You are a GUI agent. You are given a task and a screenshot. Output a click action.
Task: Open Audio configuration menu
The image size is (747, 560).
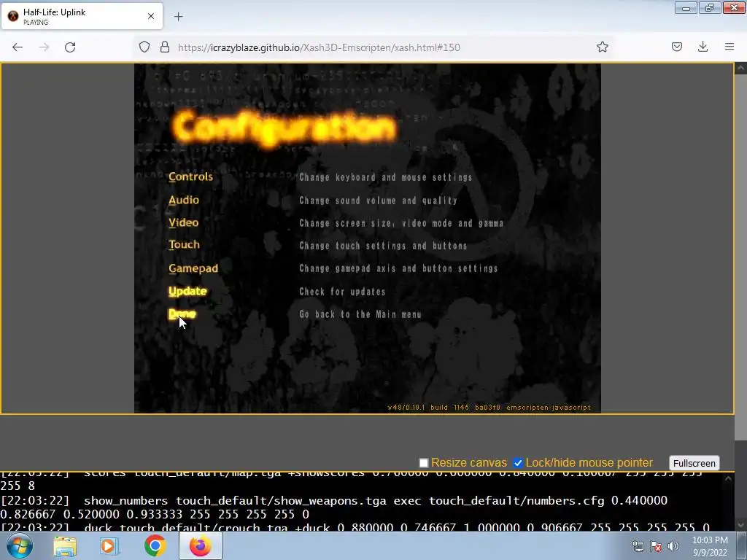[183, 200]
